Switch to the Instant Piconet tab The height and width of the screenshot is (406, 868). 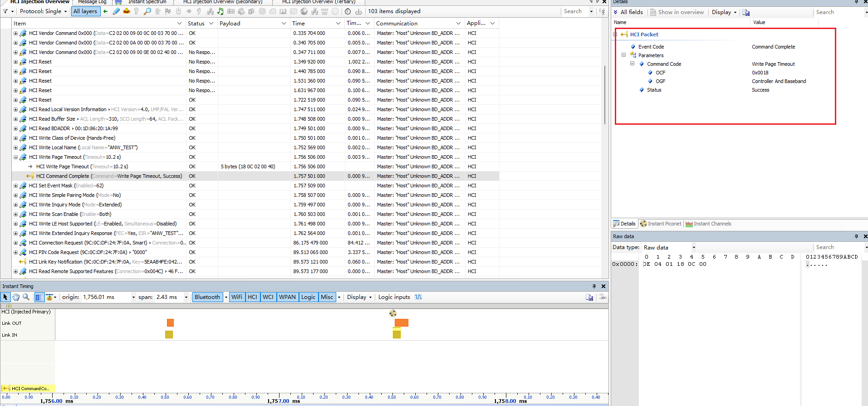[x=661, y=224]
